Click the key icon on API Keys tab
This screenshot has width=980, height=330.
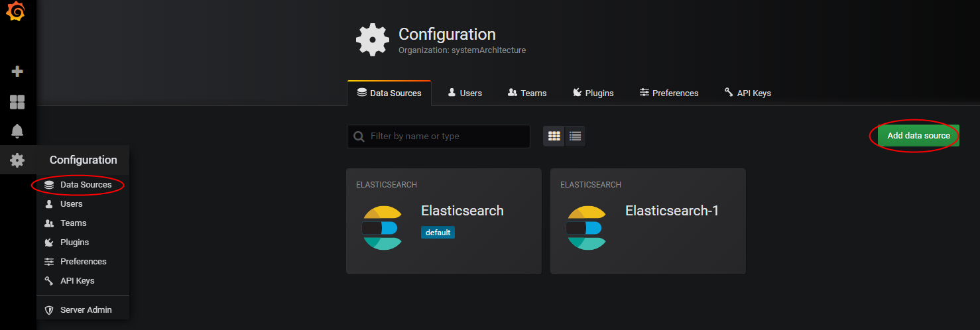coord(729,93)
